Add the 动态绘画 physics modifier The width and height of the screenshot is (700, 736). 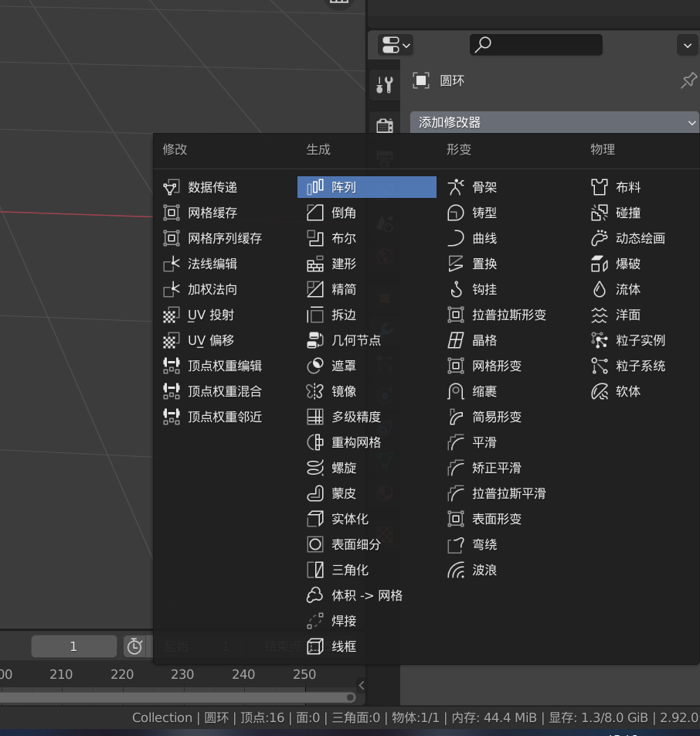pyautogui.click(x=641, y=238)
